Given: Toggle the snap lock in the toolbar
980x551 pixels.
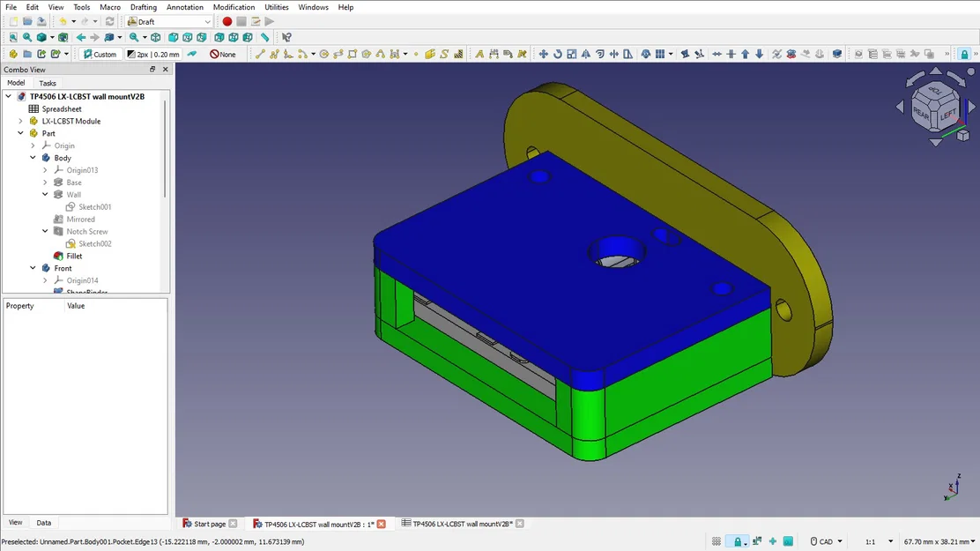Looking at the screenshot, I should pos(964,55).
